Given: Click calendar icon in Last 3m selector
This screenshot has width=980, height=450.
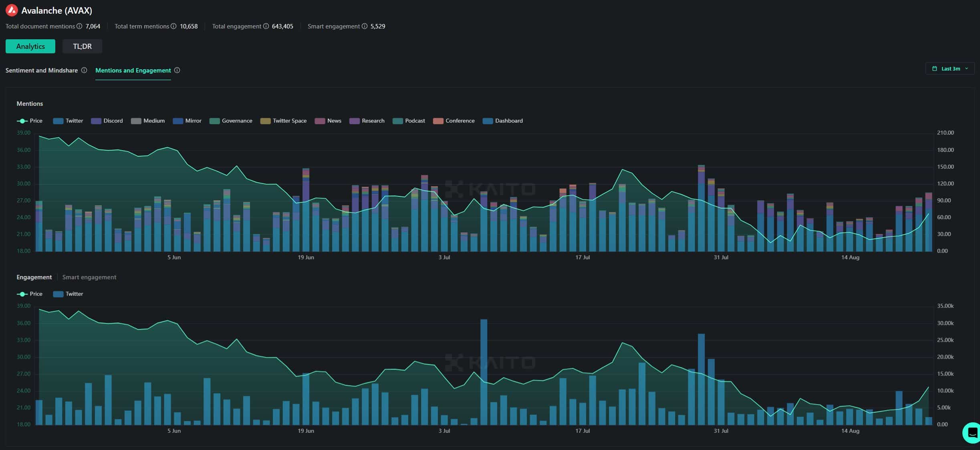Looking at the screenshot, I should [935, 69].
